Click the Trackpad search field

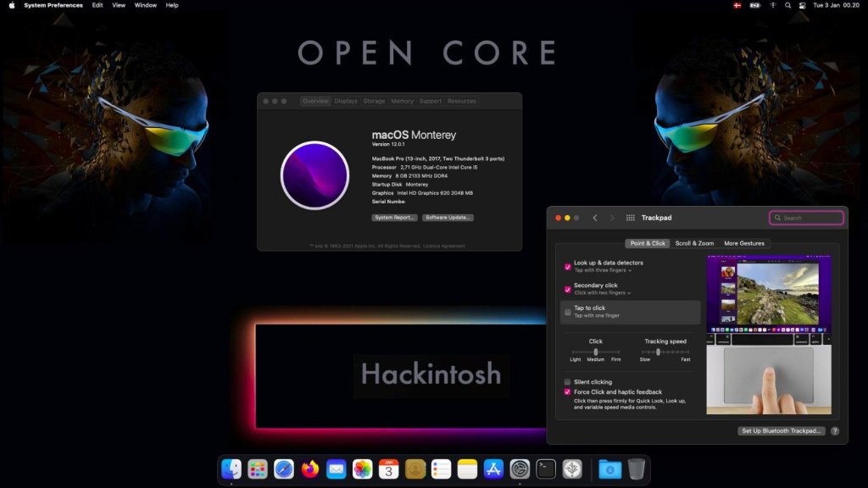click(806, 218)
